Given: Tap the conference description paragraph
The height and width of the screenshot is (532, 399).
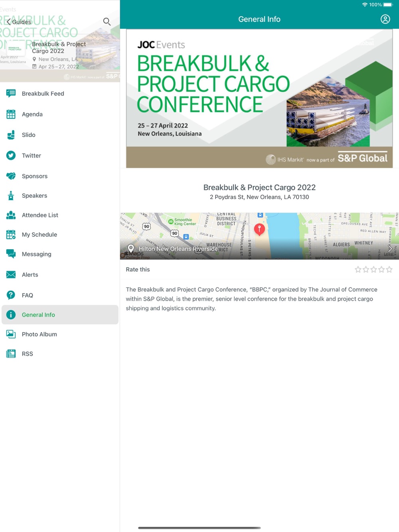Looking at the screenshot, I should click(251, 299).
